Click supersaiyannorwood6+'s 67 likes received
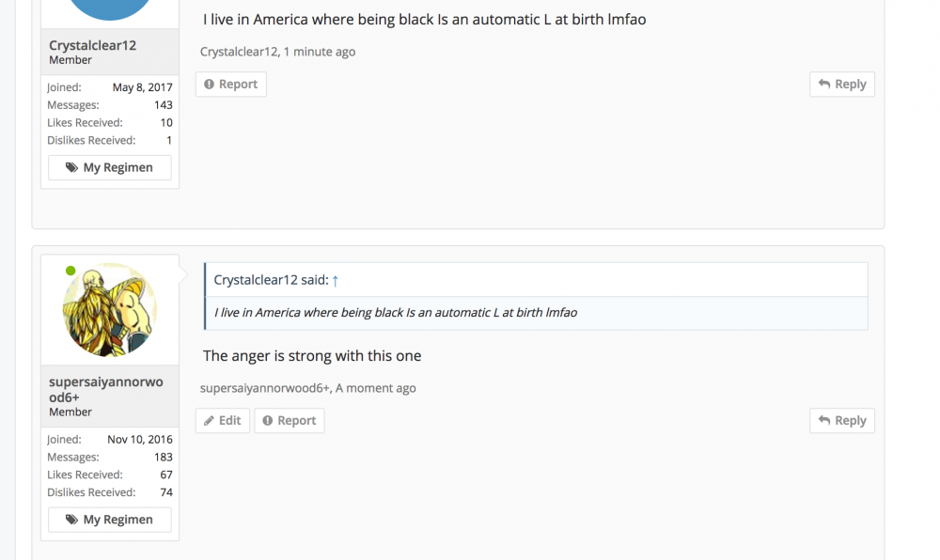 coord(166,475)
